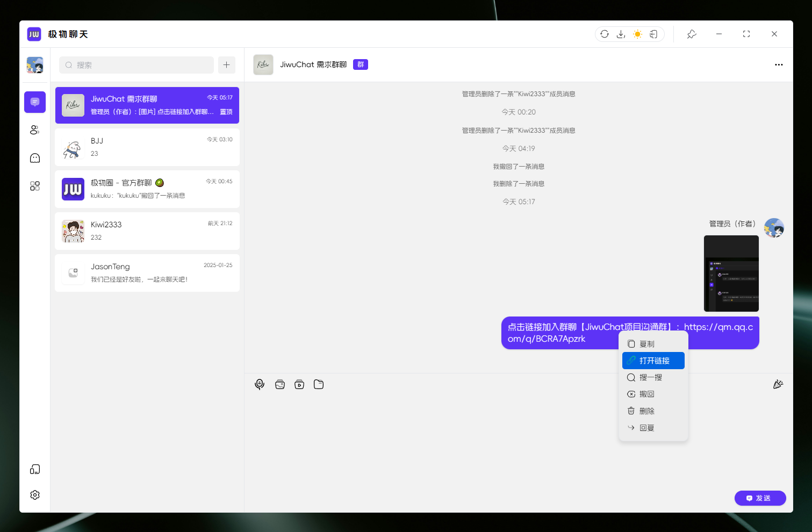The image size is (812, 532).
Task: Click the voice microphone icon in input toolbar
Action: point(260,384)
